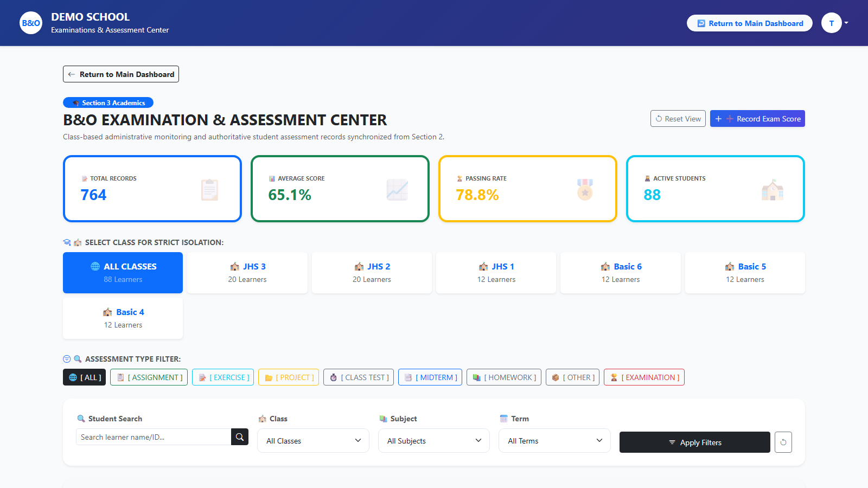
Task: Click the Average Score value 65.1%
Action: point(290,195)
